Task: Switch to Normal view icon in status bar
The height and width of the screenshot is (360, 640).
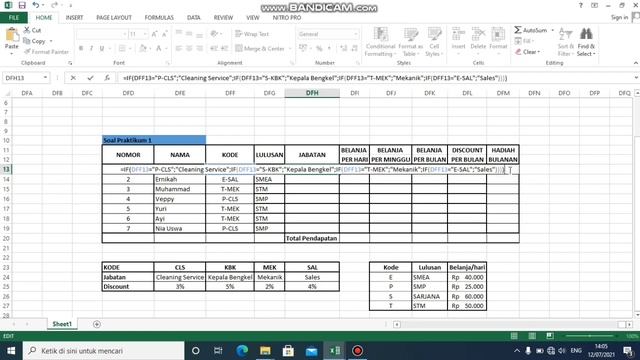Action: tap(514, 336)
